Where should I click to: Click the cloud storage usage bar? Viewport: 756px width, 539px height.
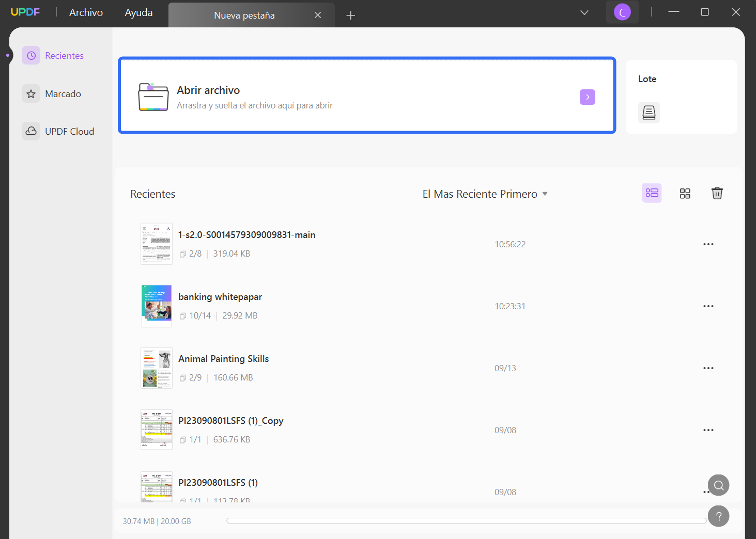click(465, 520)
